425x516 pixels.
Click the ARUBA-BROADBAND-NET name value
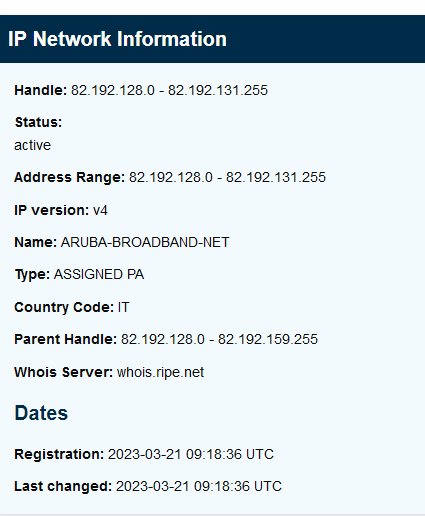[145, 242]
